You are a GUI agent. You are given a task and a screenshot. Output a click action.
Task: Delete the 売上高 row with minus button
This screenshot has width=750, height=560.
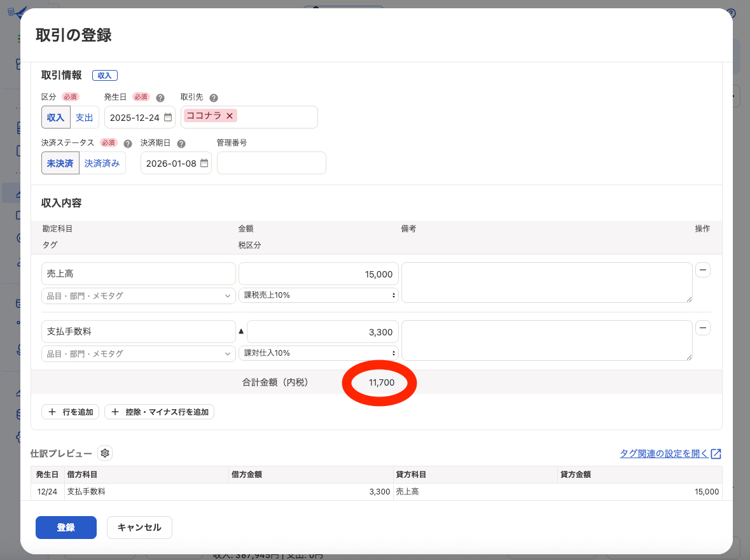tap(703, 270)
